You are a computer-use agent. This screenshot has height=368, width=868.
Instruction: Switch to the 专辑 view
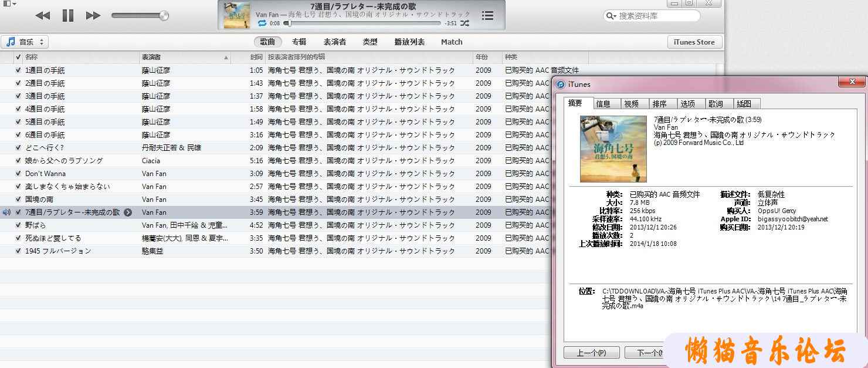click(299, 42)
